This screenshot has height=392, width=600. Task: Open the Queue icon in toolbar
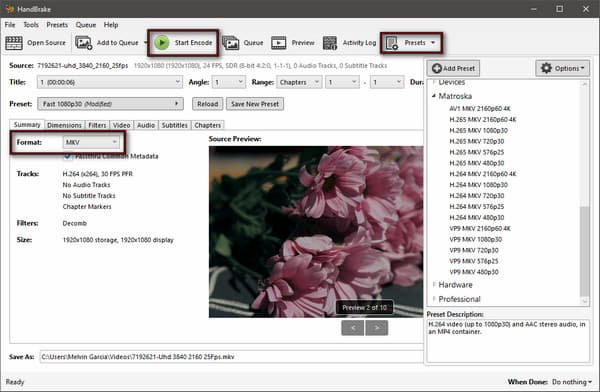tap(231, 43)
